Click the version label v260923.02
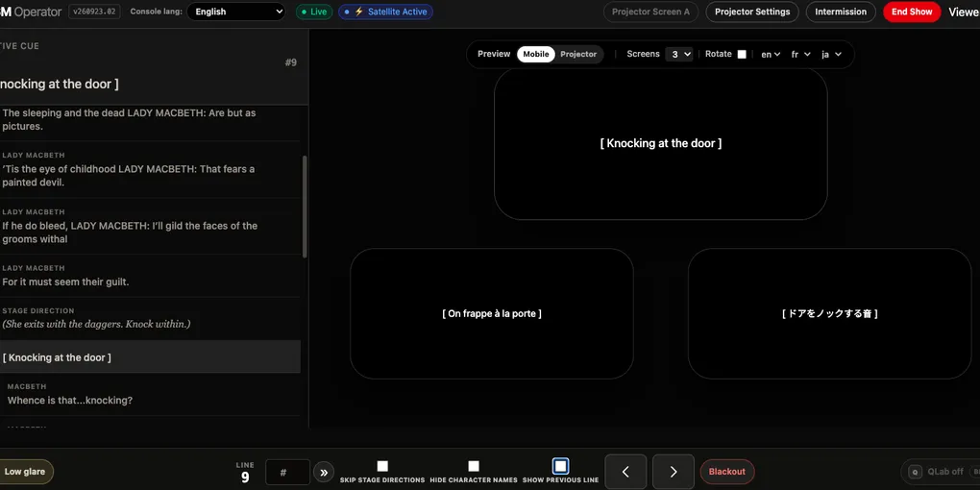The width and height of the screenshot is (980, 490). (x=94, y=12)
